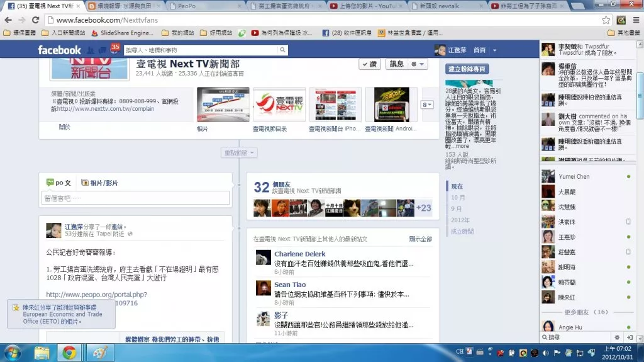Open the Chrome menu icon
This screenshot has width=644, height=362.
[636, 20]
